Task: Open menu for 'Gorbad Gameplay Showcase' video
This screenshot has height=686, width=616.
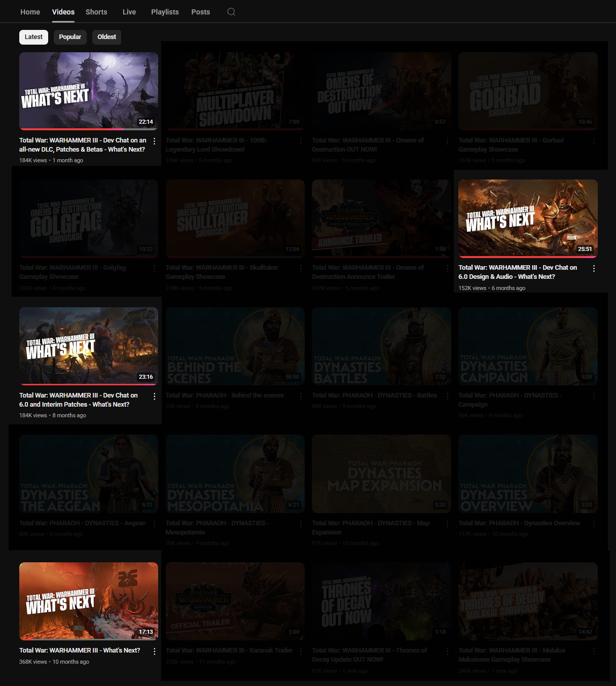Action: pyautogui.click(x=594, y=141)
